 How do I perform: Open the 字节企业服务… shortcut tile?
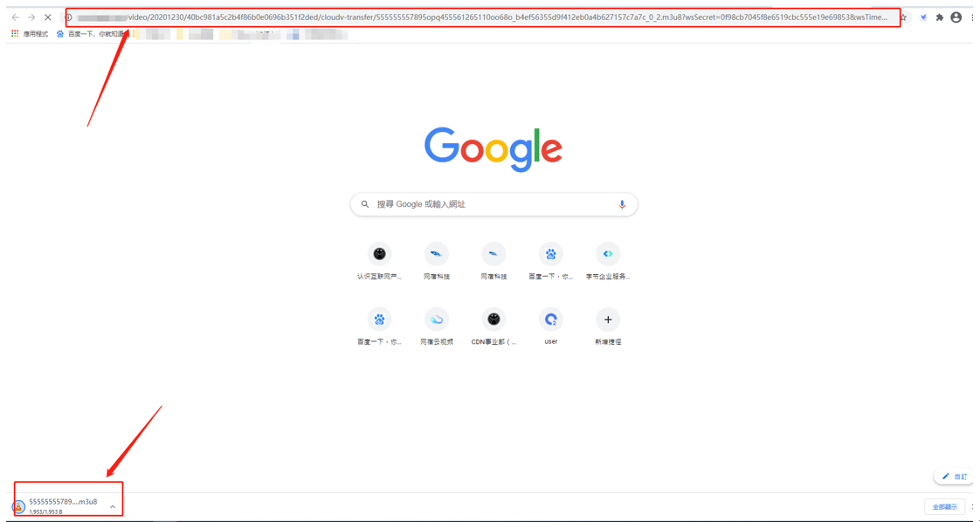click(608, 261)
